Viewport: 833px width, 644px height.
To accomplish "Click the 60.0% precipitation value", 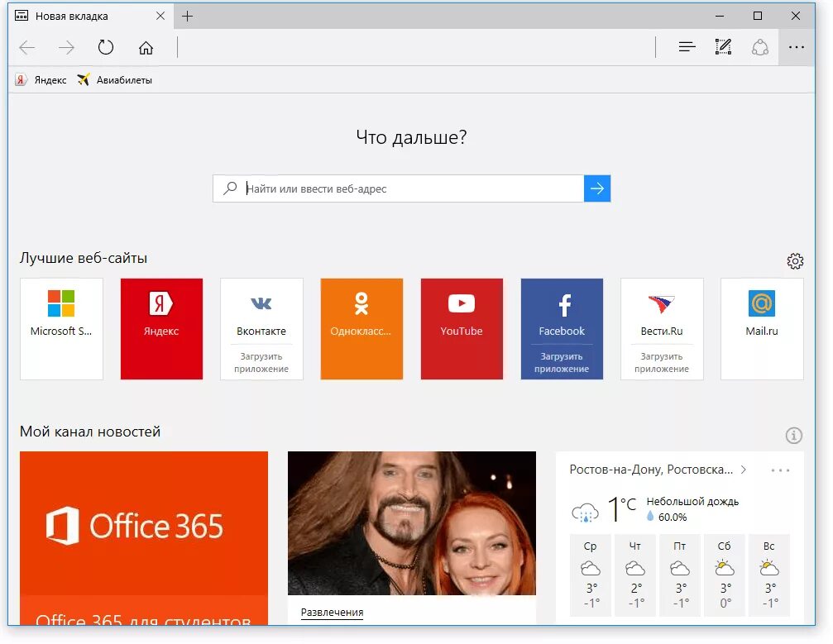I will tap(672, 518).
